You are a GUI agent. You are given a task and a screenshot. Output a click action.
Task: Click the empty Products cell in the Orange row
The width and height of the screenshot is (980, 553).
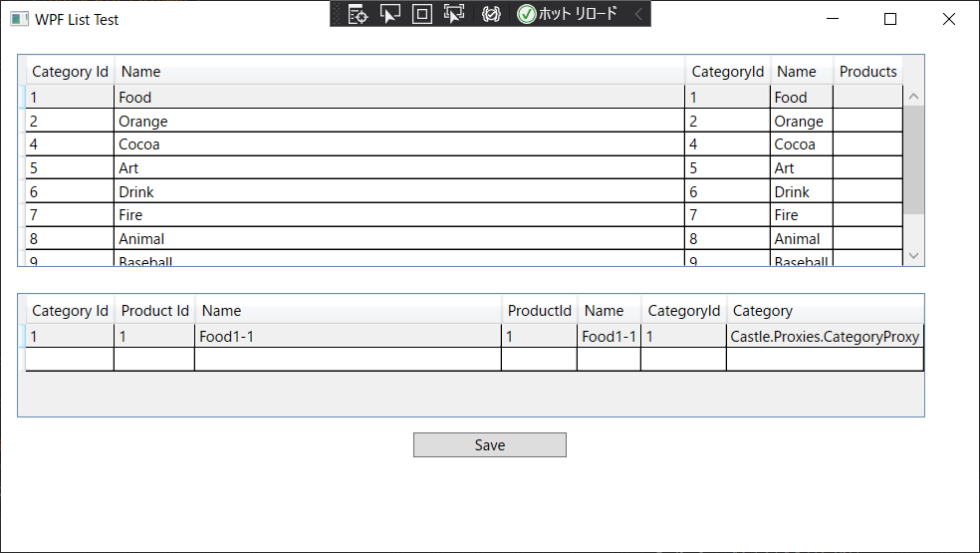click(867, 121)
